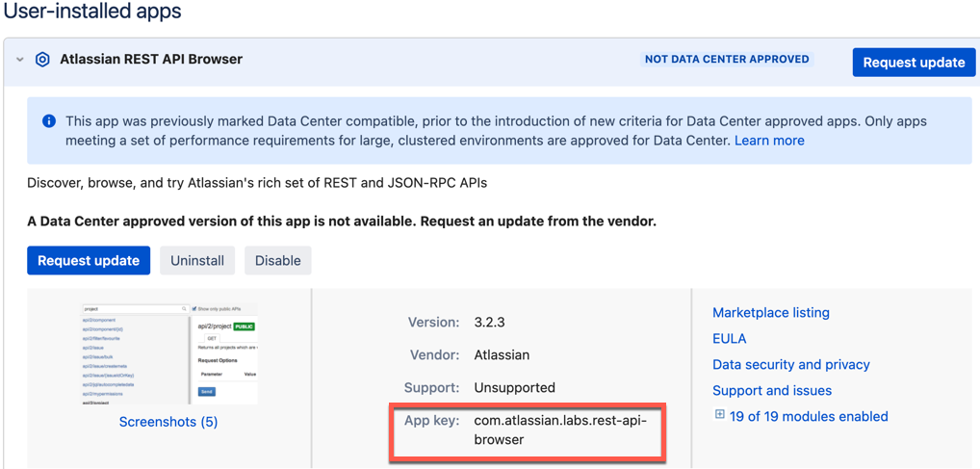The image size is (980, 469).
Task: Open the Learn more link
Action: point(769,141)
